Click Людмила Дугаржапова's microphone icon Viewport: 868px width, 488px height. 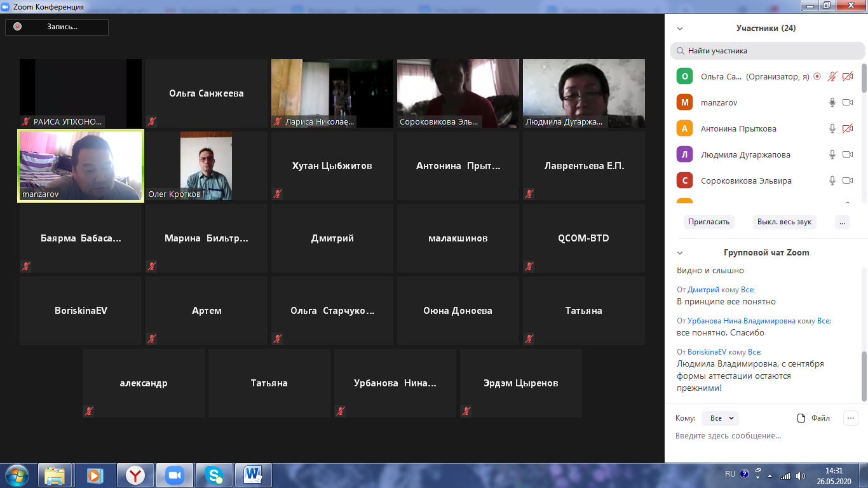pyautogui.click(x=832, y=154)
